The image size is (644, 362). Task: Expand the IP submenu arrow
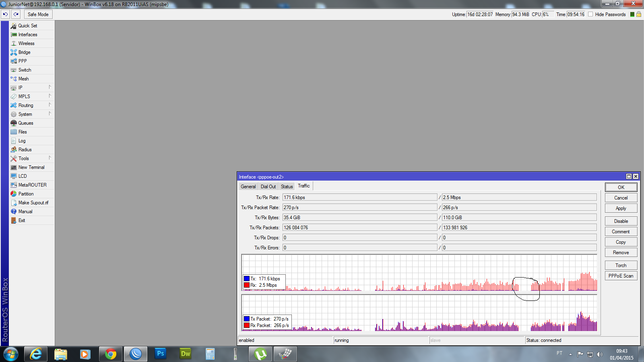coord(50,87)
